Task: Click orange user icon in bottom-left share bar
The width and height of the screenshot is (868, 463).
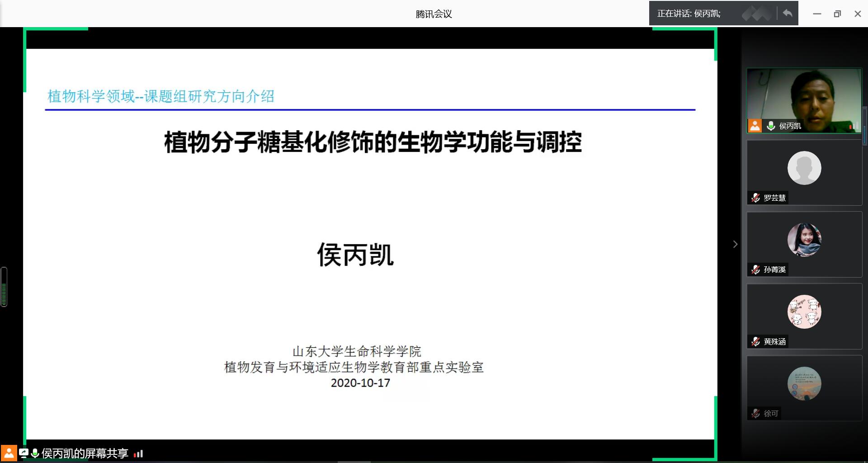Action: 9,453
